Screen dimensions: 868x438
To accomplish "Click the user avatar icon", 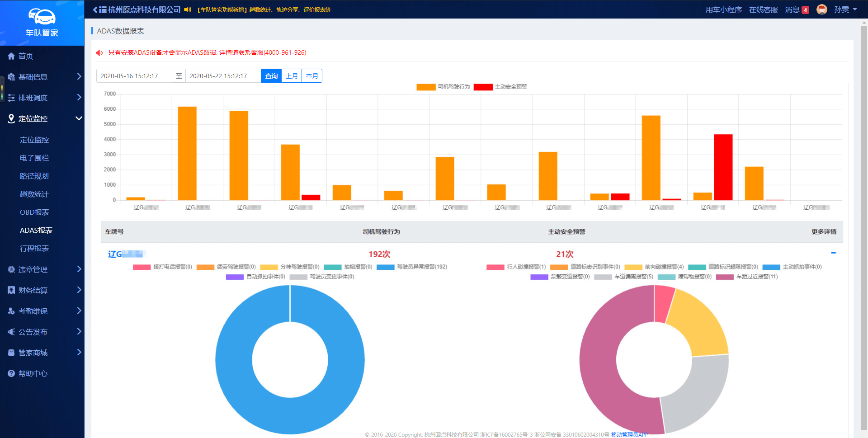I will [821, 9].
